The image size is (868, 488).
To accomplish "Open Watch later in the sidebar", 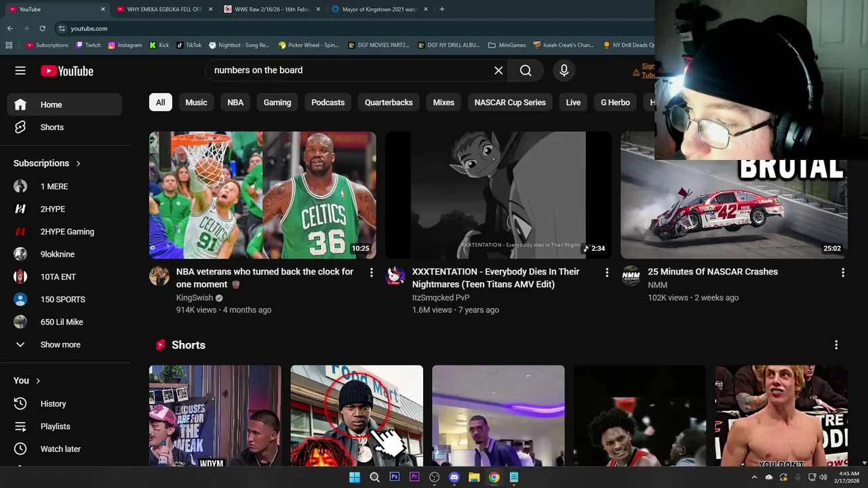I will coord(64,449).
